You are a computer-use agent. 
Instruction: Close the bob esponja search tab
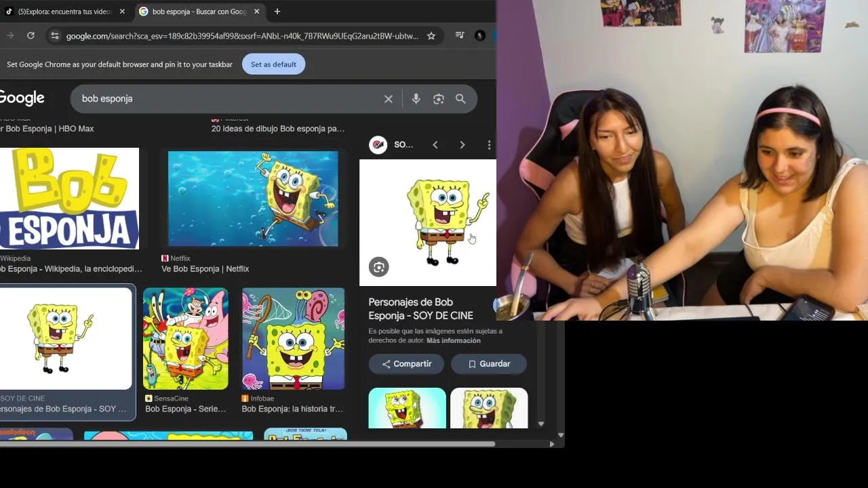point(257,12)
